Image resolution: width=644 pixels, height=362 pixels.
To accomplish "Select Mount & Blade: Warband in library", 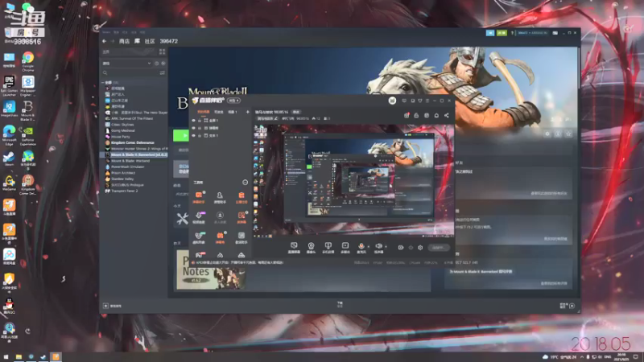I will 130,161.
